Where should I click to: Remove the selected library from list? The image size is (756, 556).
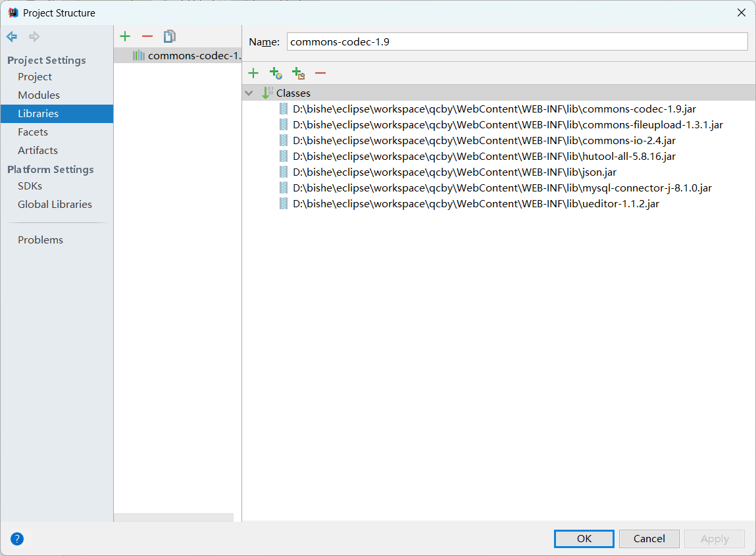click(147, 36)
